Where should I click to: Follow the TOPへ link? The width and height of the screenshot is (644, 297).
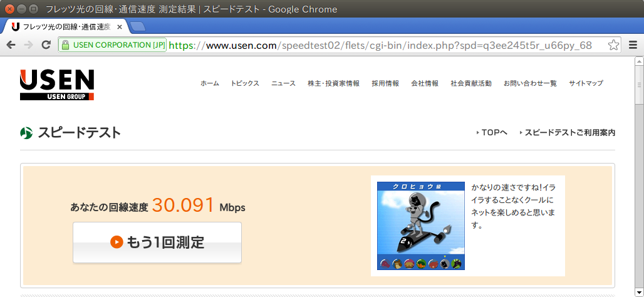(x=492, y=133)
